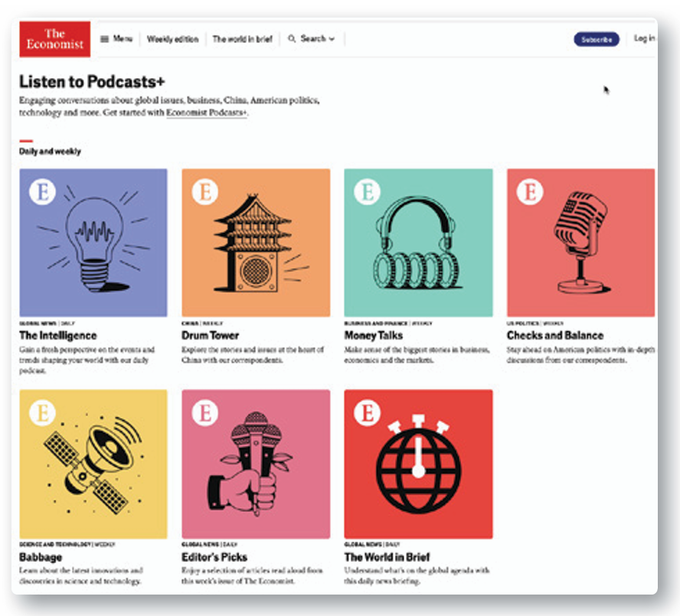Open the hamburger Menu icon
Screen dimensions: 680x616
(x=105, y=39)
